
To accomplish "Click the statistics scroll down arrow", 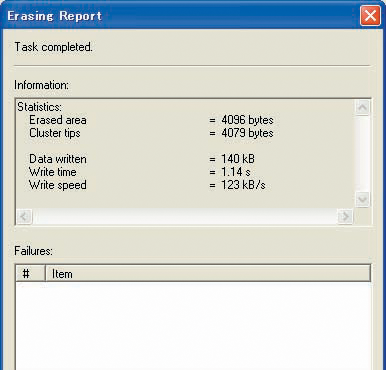I will tap(362, 199).
